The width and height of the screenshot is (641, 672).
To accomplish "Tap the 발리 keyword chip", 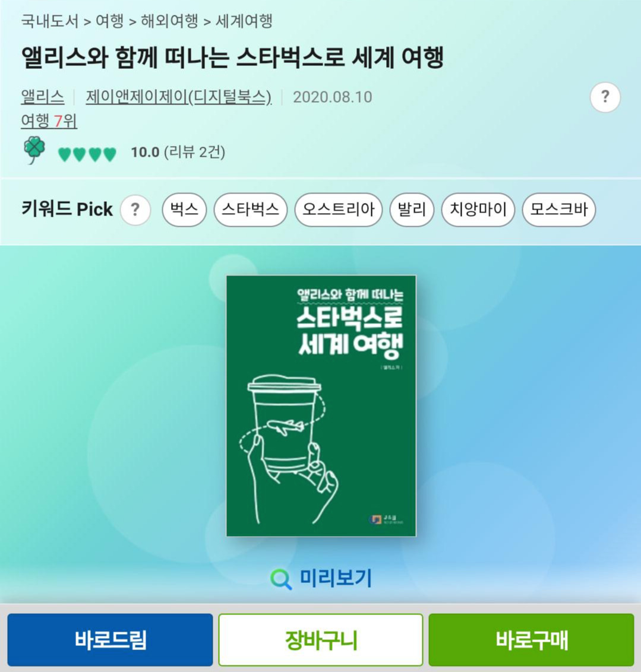I will 412,210.
